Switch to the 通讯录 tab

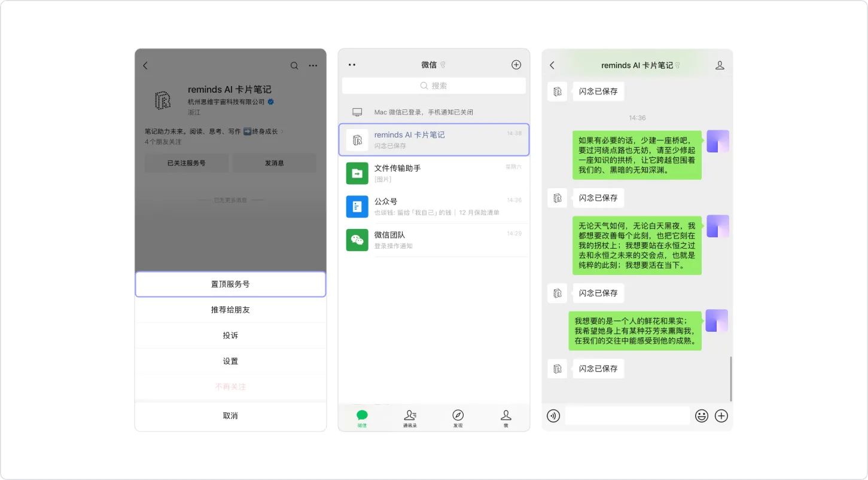[x=410, y=418]
